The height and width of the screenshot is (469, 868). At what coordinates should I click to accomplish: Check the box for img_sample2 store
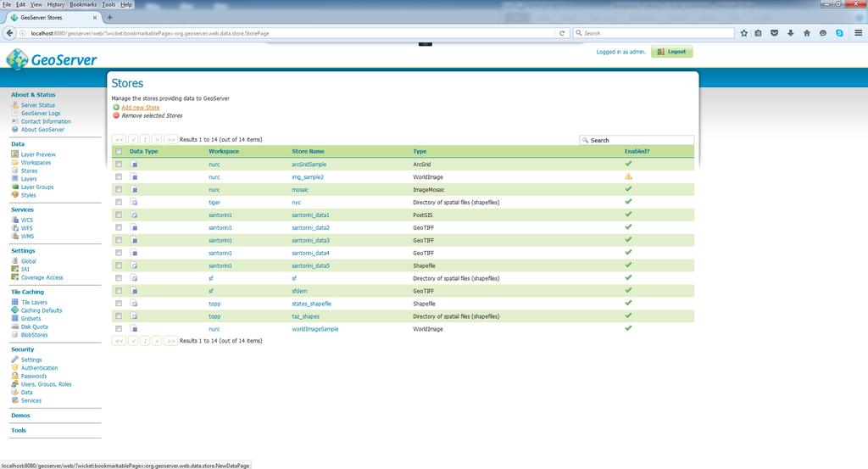pos(119,176)
